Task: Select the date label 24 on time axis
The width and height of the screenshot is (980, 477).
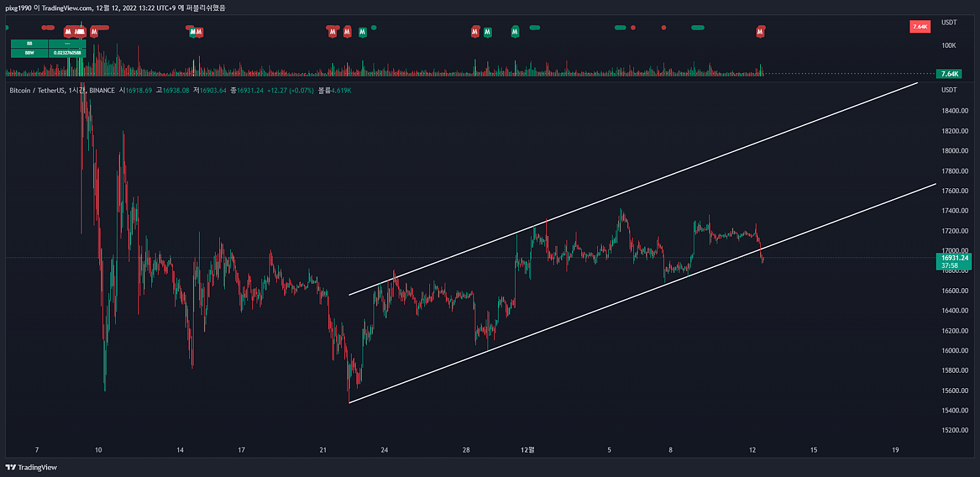Action: coord(385,450)
